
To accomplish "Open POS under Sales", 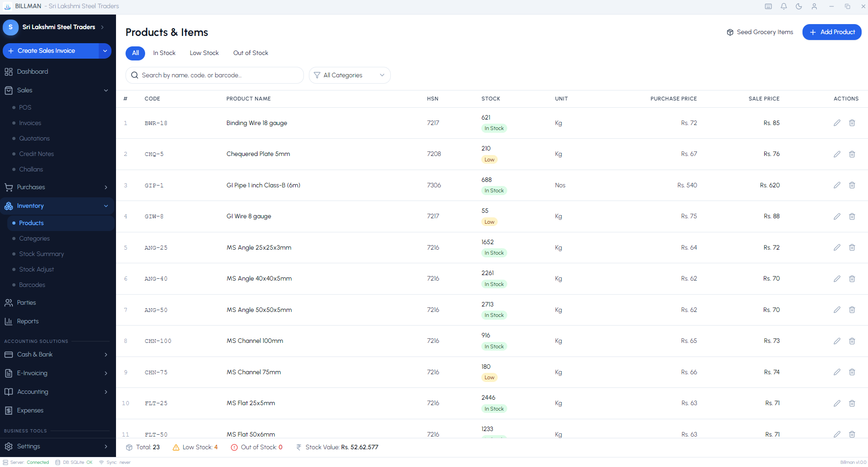I will [61, 107].
